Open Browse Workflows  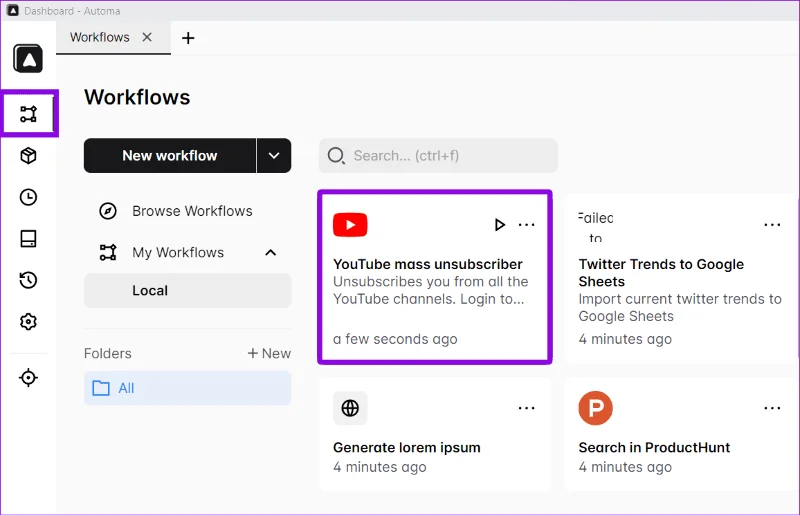(x=188, y=211)
